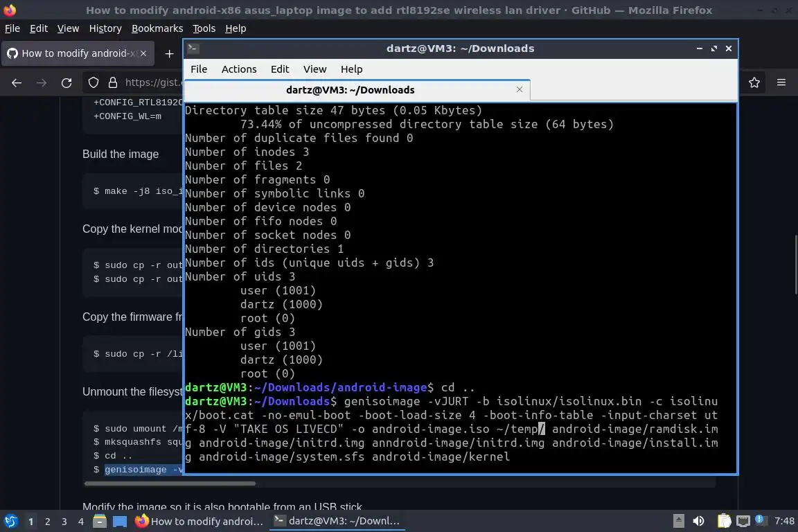Reload the page in Firefox
Image resolution: width=798 pixels, height=532 pixels.
66,82
